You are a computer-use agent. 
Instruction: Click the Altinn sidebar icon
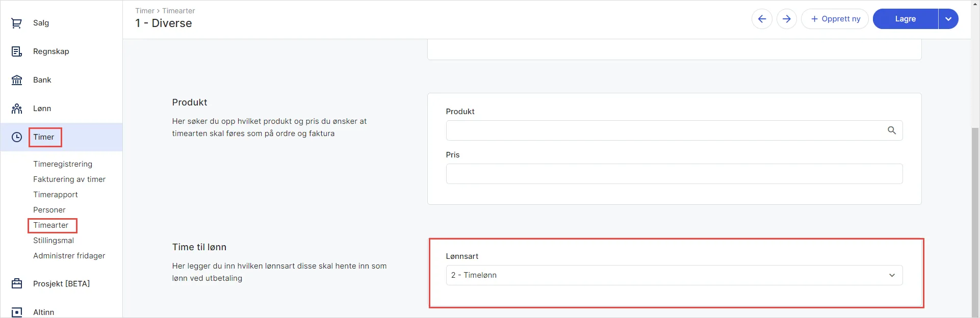pyautogui.click(x=17, y=312)
